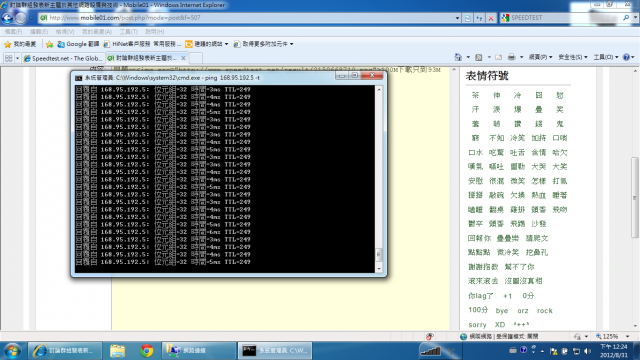The image size is (640, 360).
Task: Click the compatibility view icon in the address bar
Action: click(468, 18)
